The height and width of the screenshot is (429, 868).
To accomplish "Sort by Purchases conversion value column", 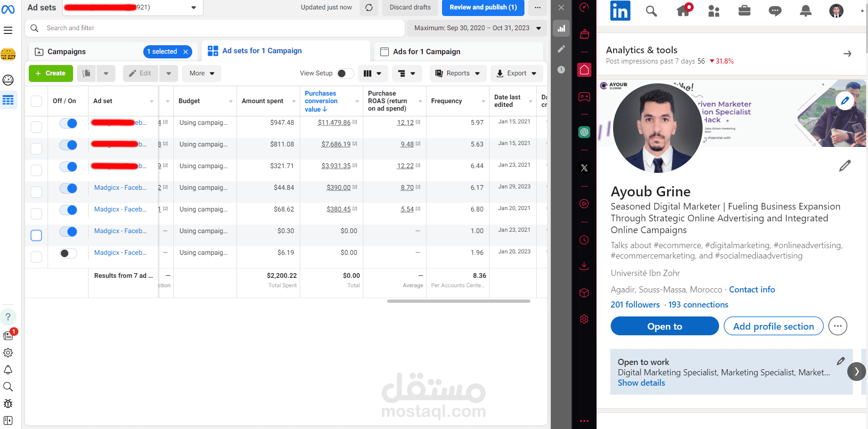I will pyautogui.click(x=331, y=101).
